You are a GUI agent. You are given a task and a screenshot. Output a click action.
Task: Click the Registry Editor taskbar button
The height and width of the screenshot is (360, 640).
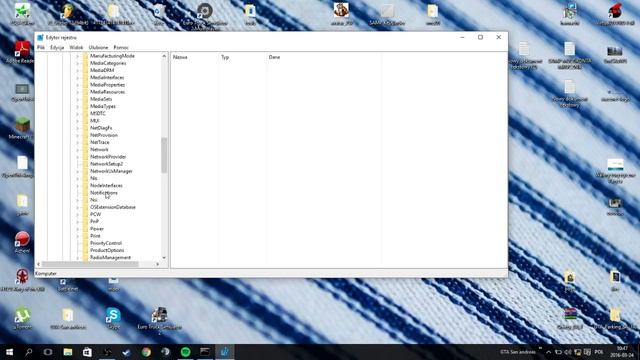point(224,352)
